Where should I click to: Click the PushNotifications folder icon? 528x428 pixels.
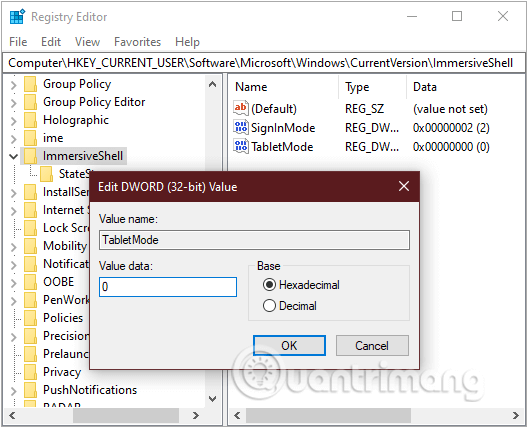pyautogui.click(x=30, y=390)
